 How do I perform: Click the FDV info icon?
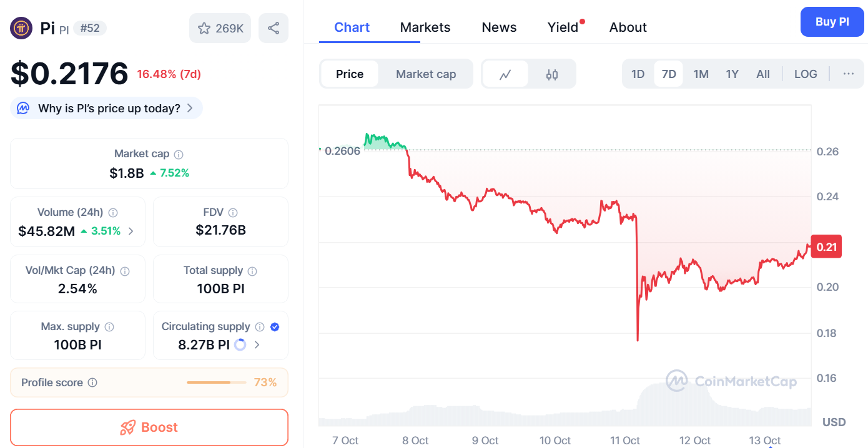pyautogui.click(x=233, y=213)
